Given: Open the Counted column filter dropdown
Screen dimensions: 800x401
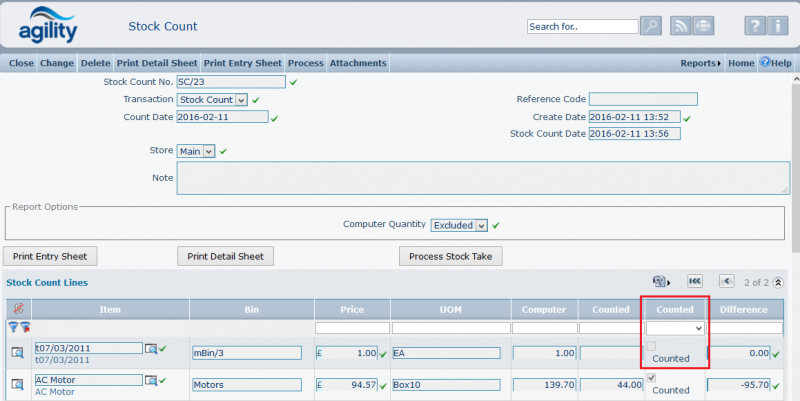Looking at the screenshot, I should [676, 327].
